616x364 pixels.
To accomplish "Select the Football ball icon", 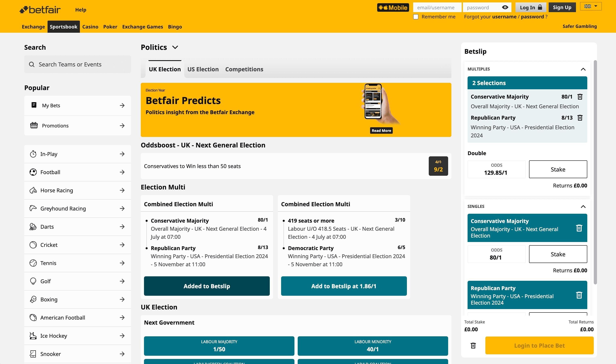I will (33, 172).
